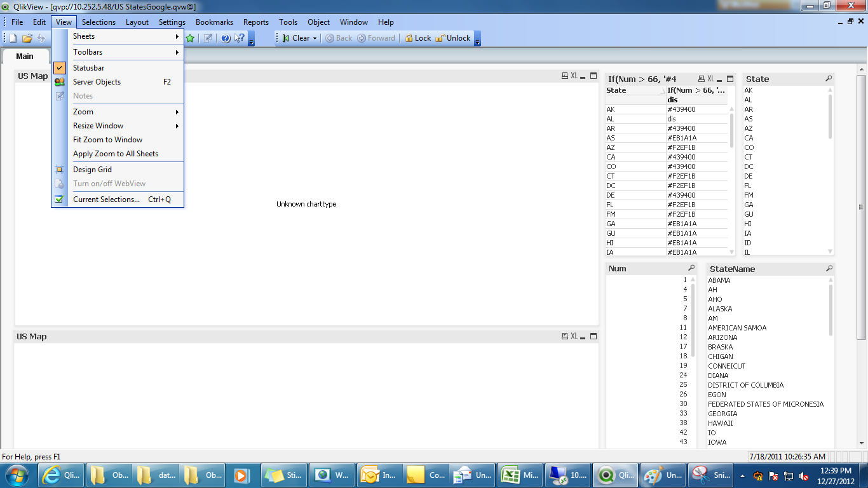Open search in the Num list box

pos(691,268)
